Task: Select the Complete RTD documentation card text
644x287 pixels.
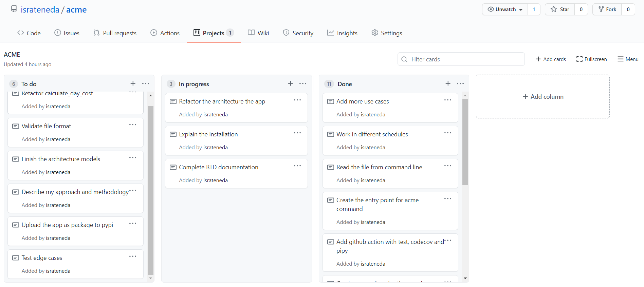Action: point(219,167)
